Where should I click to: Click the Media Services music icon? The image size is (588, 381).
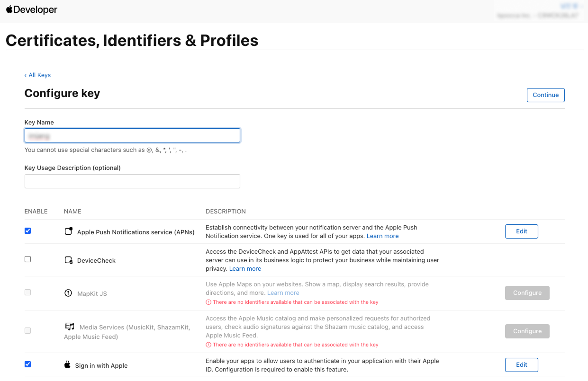coord(70,327)
